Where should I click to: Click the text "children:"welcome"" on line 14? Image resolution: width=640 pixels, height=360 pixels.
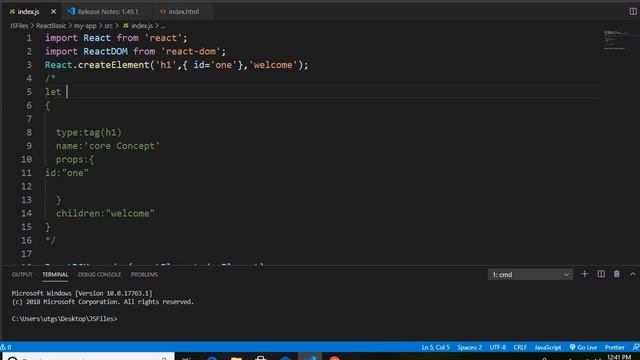pyautogui.click(x=105, y=213)
